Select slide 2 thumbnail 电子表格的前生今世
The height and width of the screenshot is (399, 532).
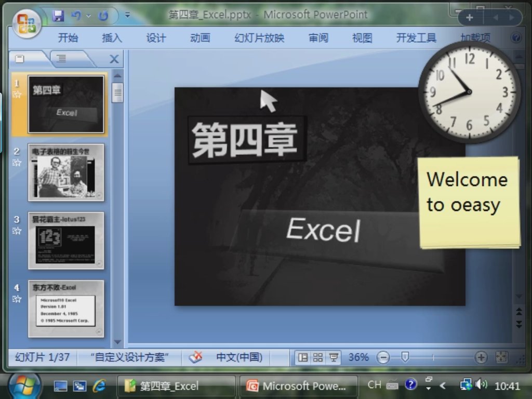click(x=66, y=172)
